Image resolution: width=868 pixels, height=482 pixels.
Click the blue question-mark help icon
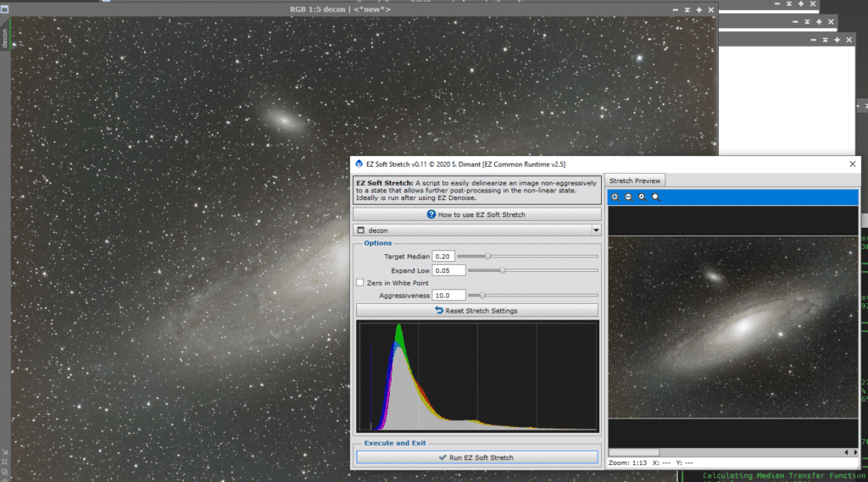click(x=431, y=214)
